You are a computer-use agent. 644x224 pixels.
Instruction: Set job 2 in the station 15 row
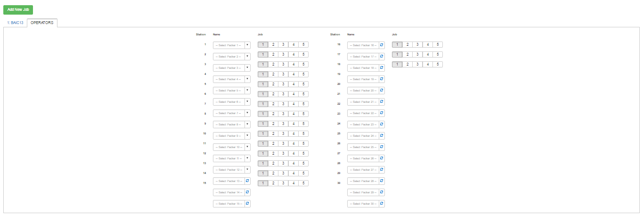point(273,183)
